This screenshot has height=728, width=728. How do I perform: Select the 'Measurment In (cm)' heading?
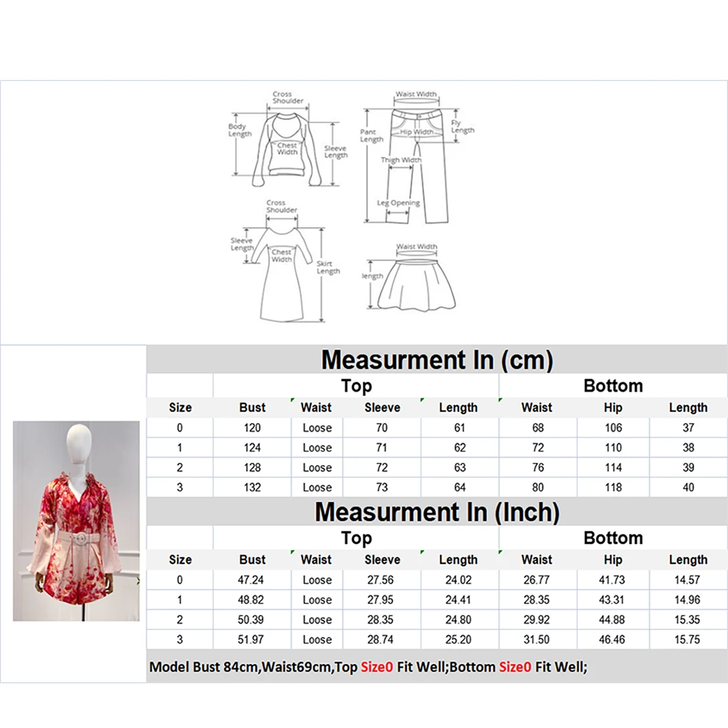tap(437, 361)
